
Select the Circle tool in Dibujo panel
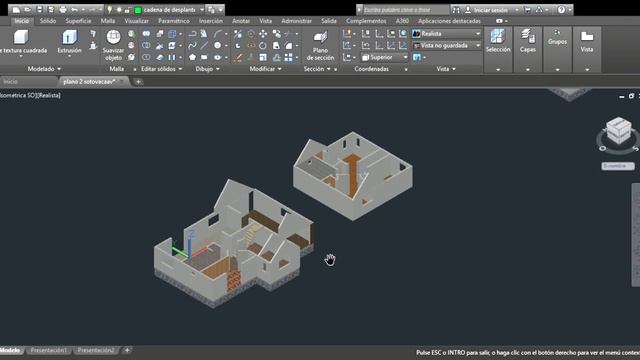point(218,46)
